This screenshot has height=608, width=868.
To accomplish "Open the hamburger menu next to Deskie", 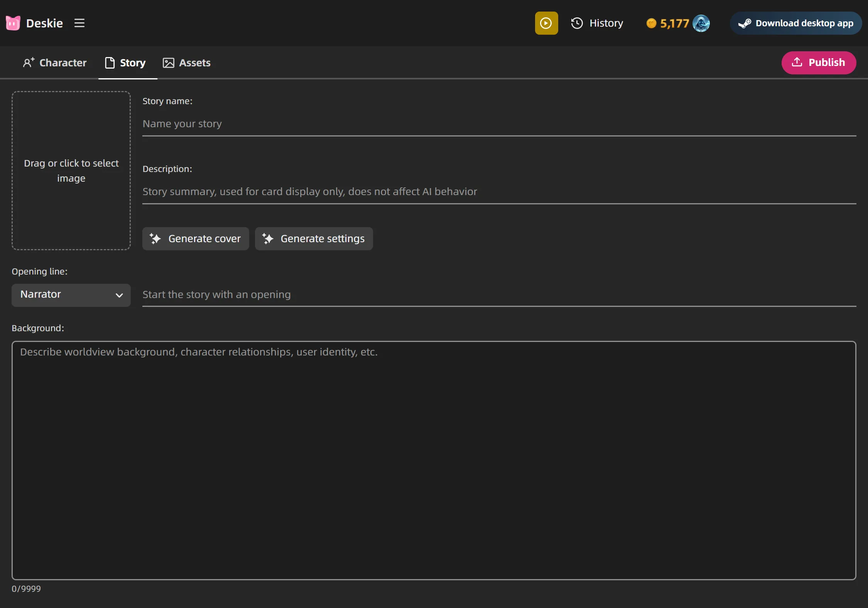I will coord(79,23).
